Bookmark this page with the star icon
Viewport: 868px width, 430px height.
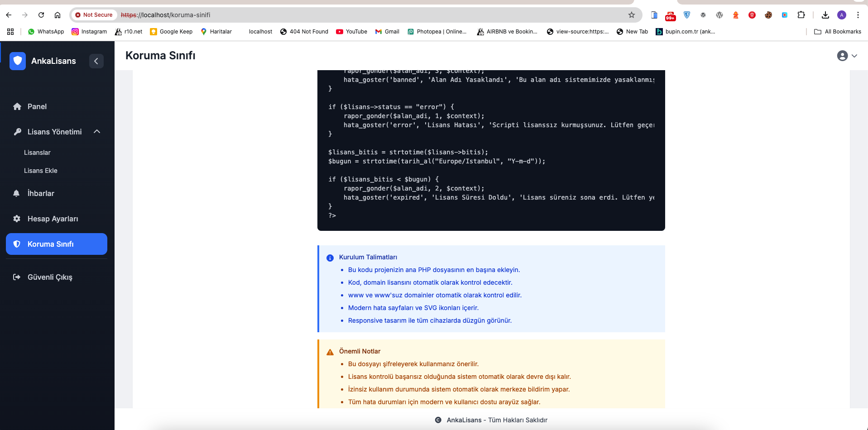632,15
